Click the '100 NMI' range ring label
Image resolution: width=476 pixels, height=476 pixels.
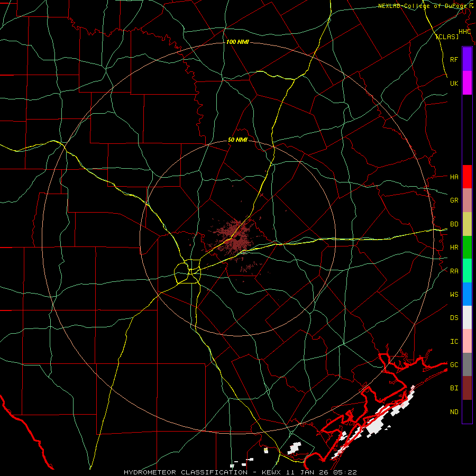[237, 42]
